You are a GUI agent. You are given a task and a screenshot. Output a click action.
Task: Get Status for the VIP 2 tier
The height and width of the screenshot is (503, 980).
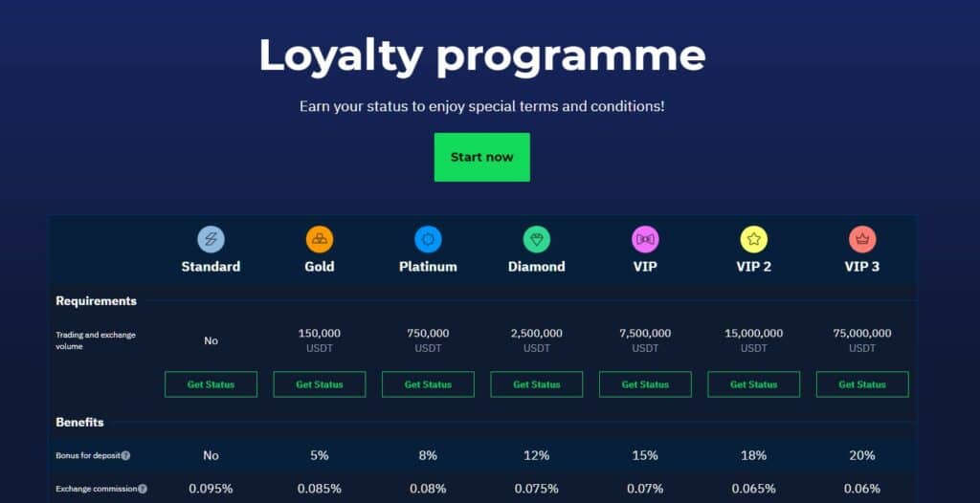click(x=754, y=384)
